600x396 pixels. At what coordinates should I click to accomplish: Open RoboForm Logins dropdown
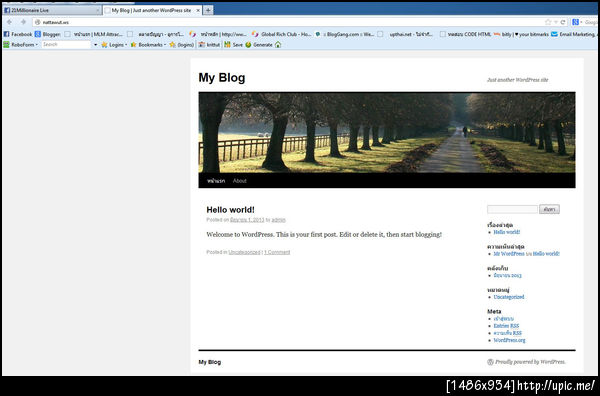[x=114, y=45]
